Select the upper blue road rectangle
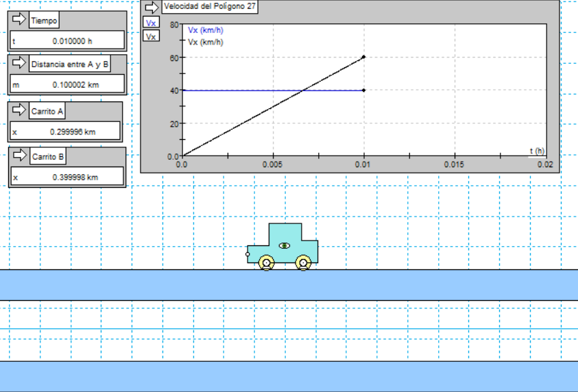Viewport: 578px width, 392px height. (x=289, y=285)
